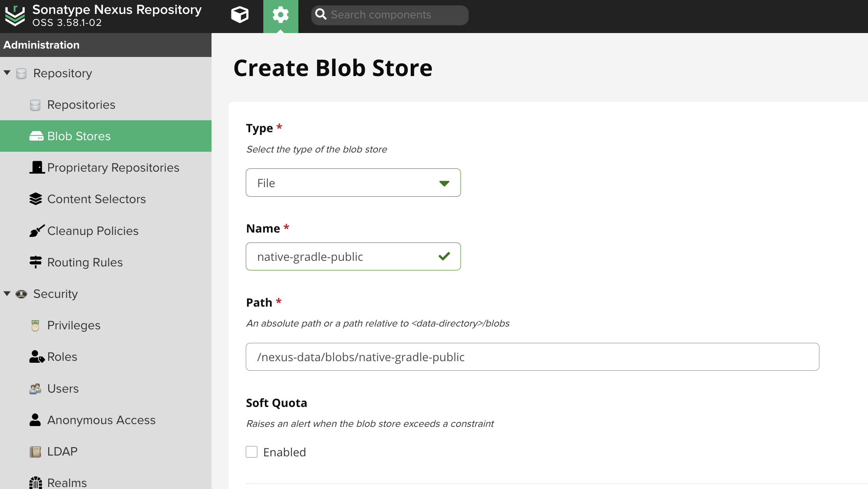Go to Blob Stores menu item
Screen dimensions: 868x489
tap(79, 136)
